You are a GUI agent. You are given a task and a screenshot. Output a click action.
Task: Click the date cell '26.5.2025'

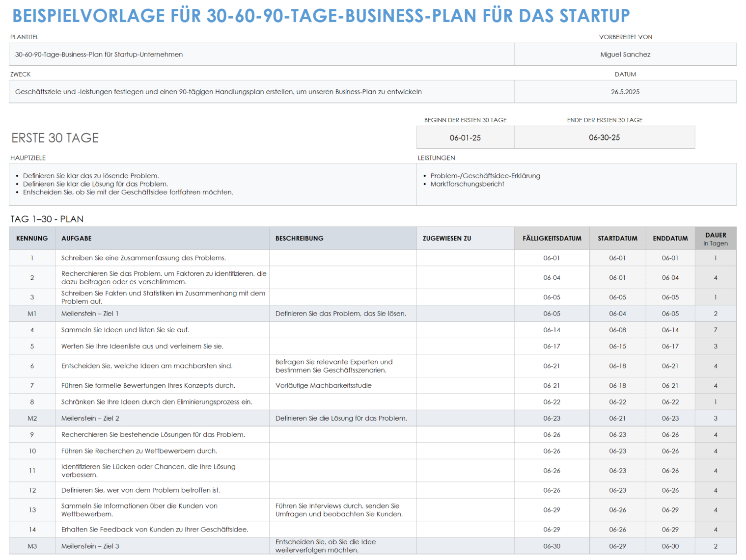(x=625, y=92)
